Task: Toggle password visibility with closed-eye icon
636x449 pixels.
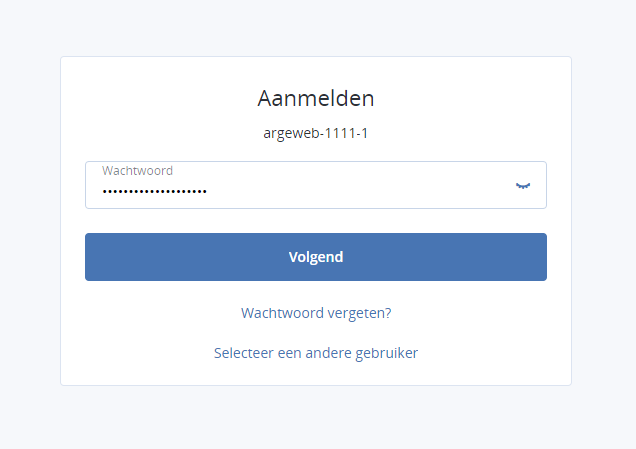Action: click(x=523, y=186)
